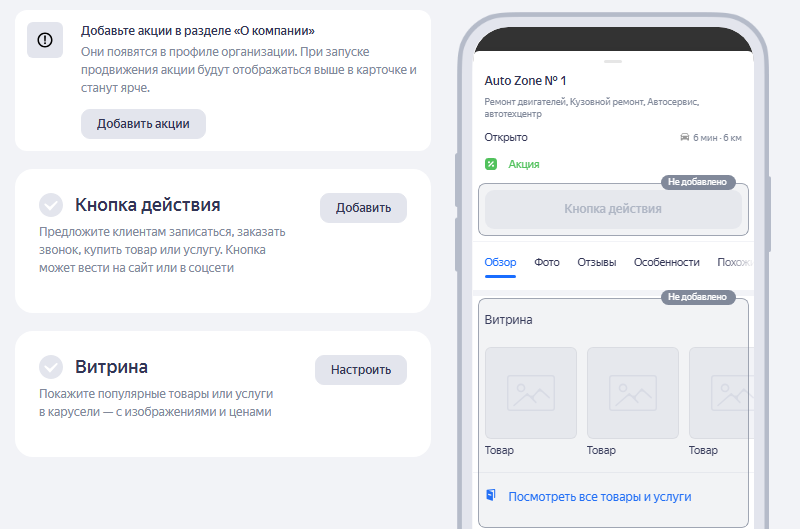800x529 pixels.
Task: Click the green Акция label
Action: [x=523, y=164]
